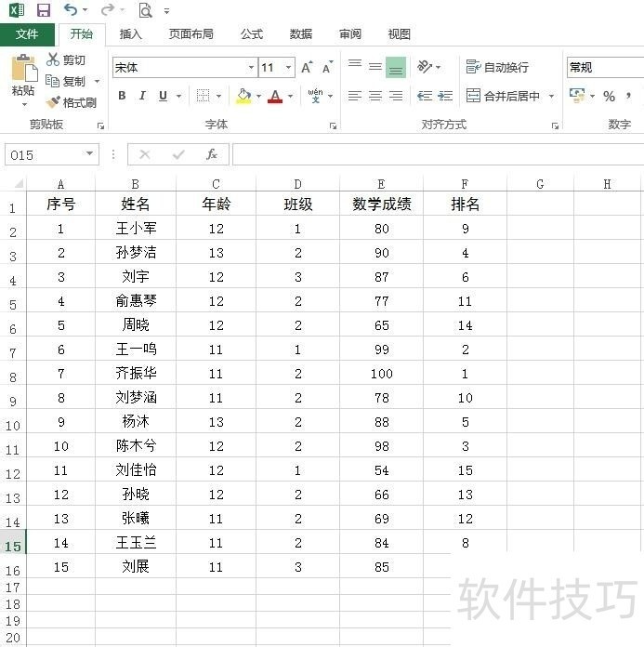Image resolution: width=644 pixels, height=647 pixels.
Task: Switch to the View (视图) tab
Action: 399,34
